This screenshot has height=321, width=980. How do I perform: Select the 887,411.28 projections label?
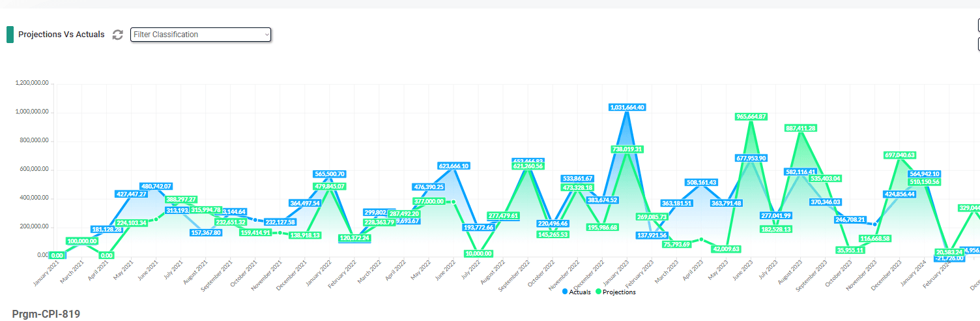(x=801, y=129)
